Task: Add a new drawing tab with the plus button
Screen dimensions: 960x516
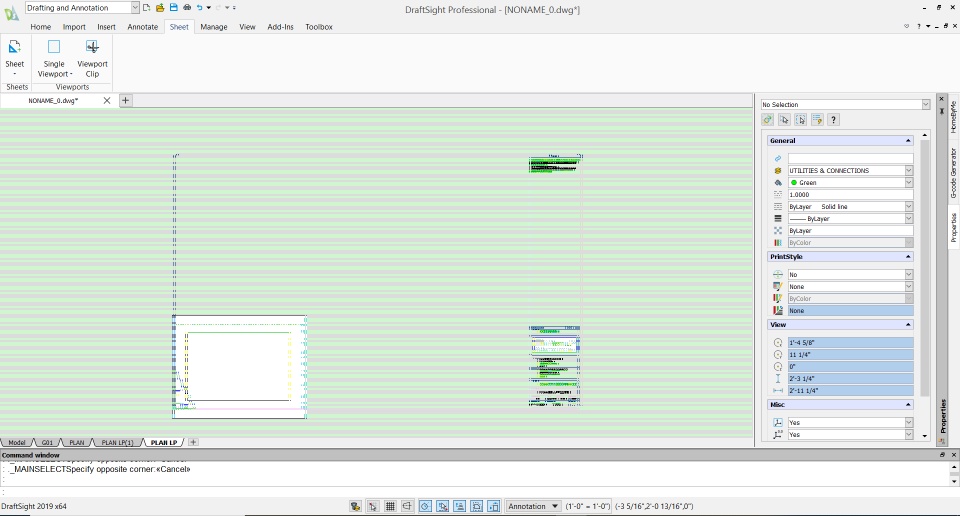Action: click(x=126, y=100)
